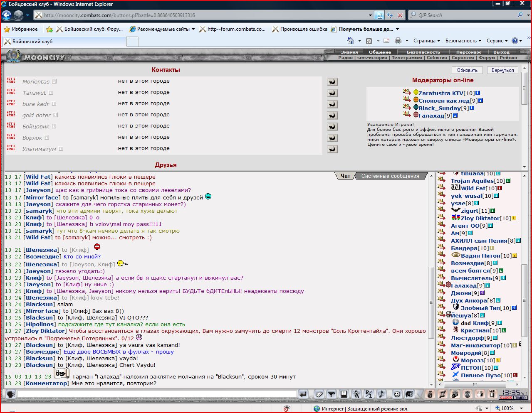
Task: Open the Рейтинг submenu link
Action: [x=509, y=58]
